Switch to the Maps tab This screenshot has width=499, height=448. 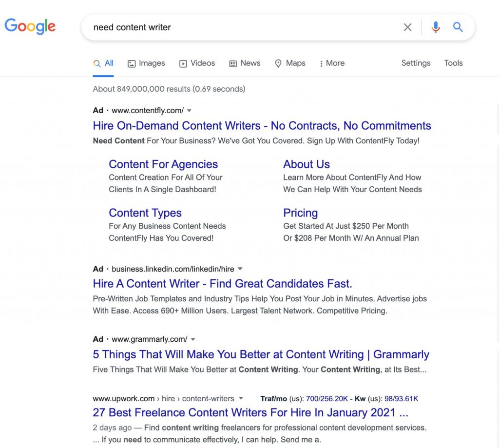click(x=290, y=63)
